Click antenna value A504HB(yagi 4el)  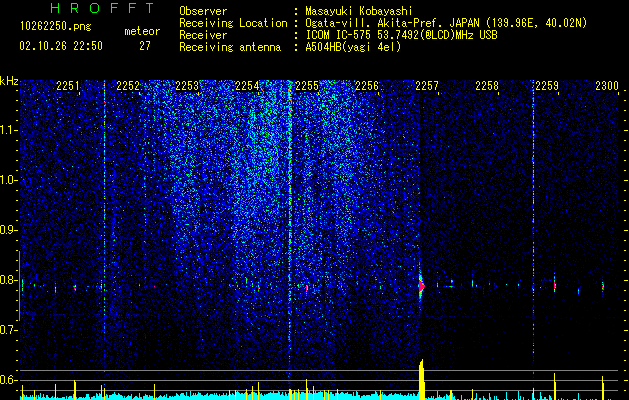click(353, 47)
